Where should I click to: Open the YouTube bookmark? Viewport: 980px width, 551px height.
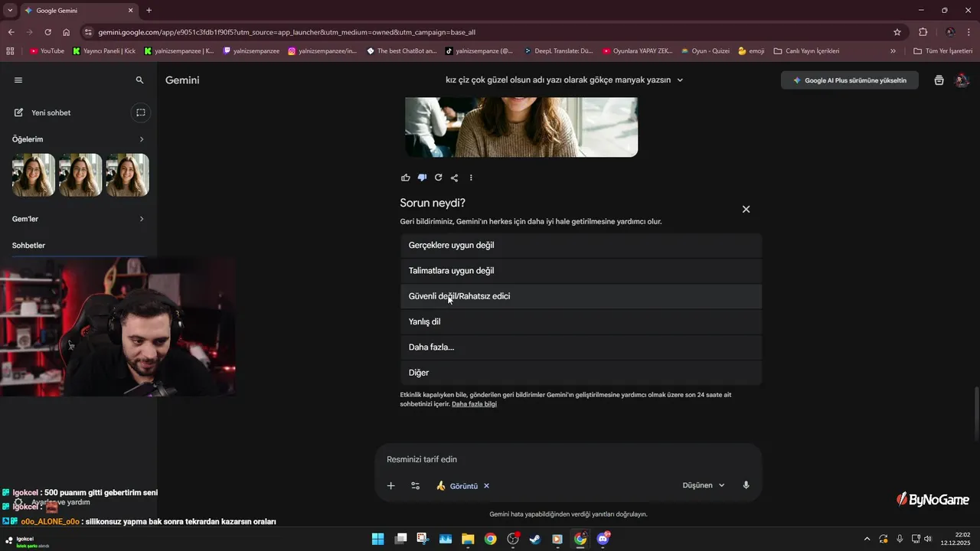click(47, 51)
